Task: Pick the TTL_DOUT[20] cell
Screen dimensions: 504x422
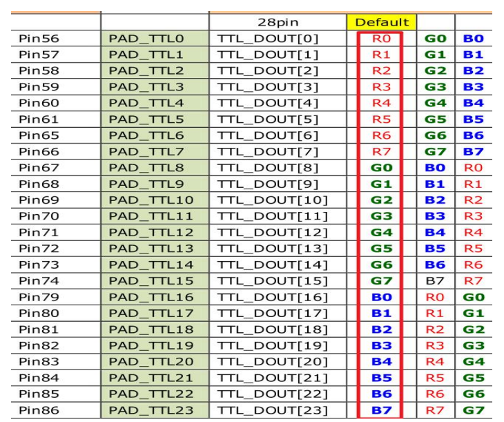Action: tap(278, 361)
